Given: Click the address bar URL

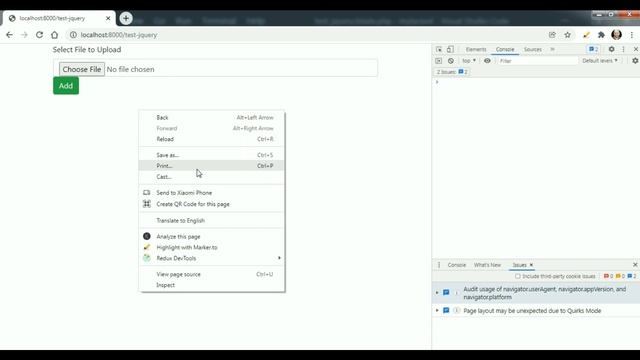Looking at the screenshot, I should coord(119,35).
